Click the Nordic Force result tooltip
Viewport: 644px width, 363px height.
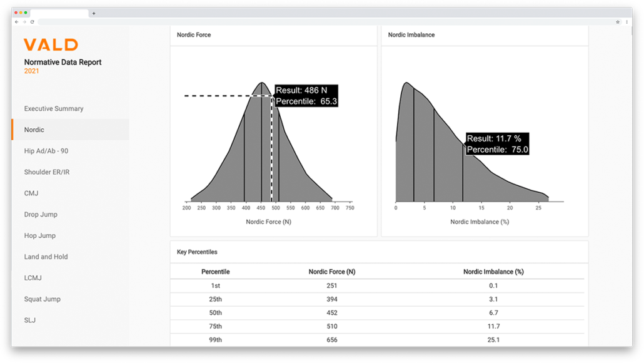(306, 96)
